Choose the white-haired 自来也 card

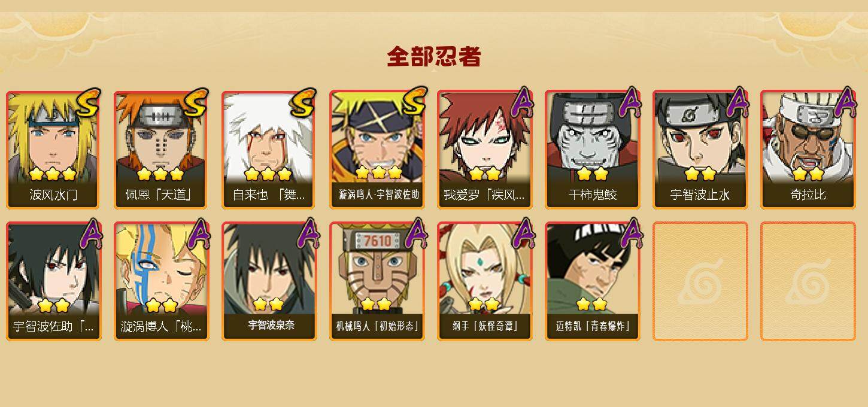coord(269,150)
